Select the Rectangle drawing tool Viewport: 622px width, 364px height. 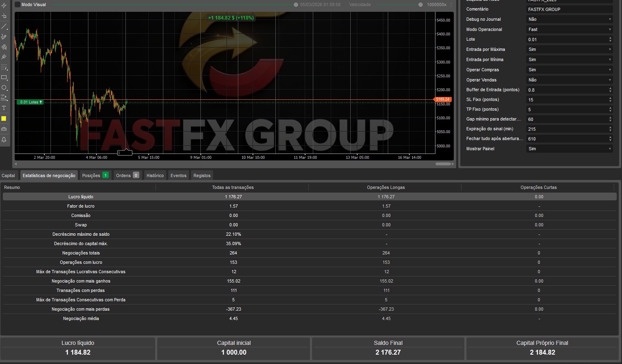[x=4, y=77]
